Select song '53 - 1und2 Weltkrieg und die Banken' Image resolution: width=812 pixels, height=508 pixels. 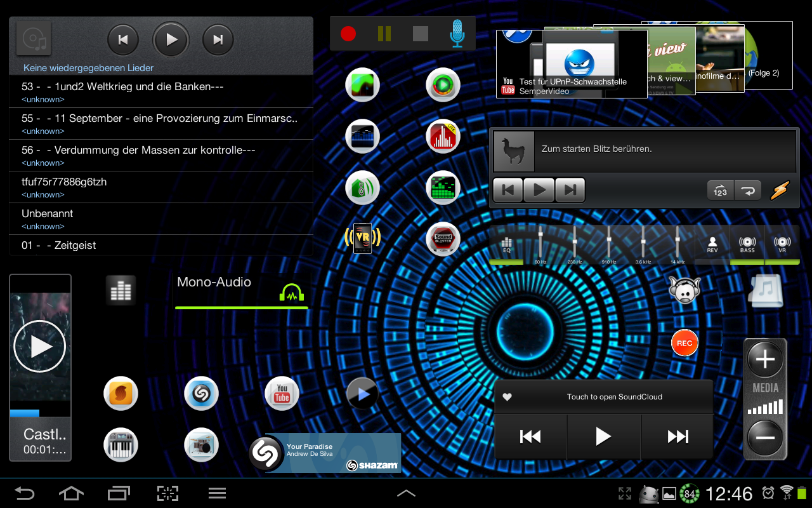point(161,91)
